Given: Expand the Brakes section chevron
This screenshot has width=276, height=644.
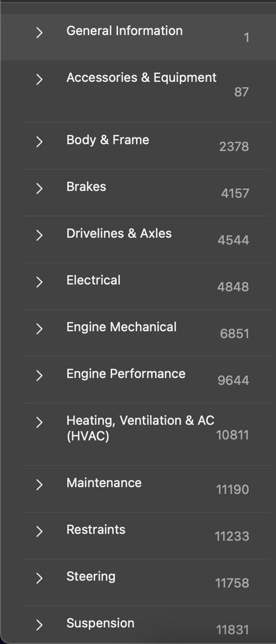Looking at the screenshot, I should (x=39, y=189).
